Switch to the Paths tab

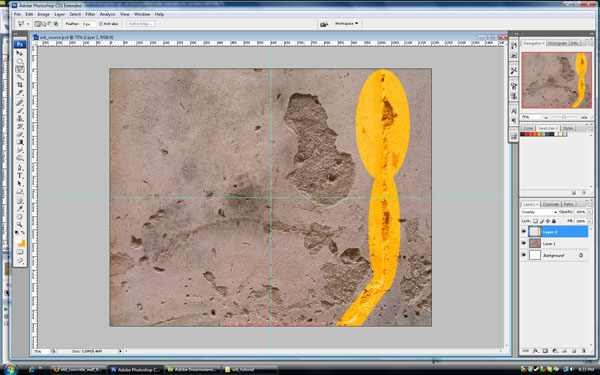click(568, 204)
